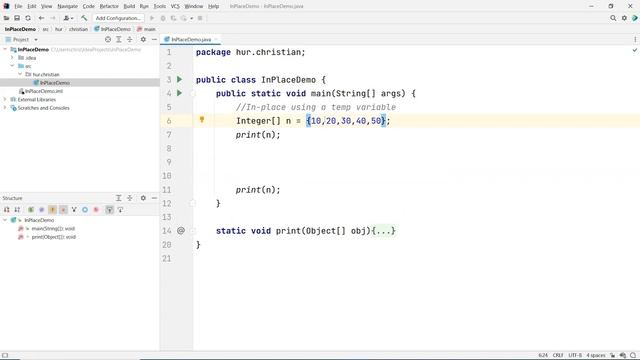Open the Build menu
The image size is (640, 360).
click(129, 6)
